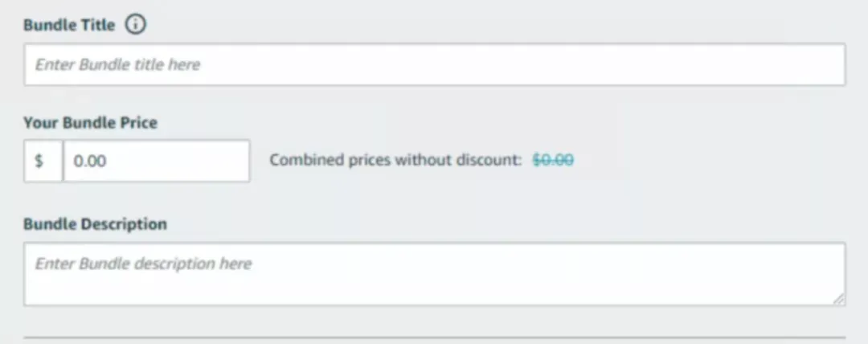Click the horizontal divider below the description

click(435, 337)
